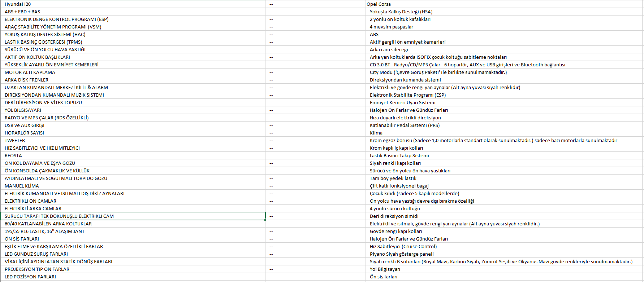Click Krom kaplı iç kapı kolları cell
Screen dimensions: 644x282
(x=504, y=148)
